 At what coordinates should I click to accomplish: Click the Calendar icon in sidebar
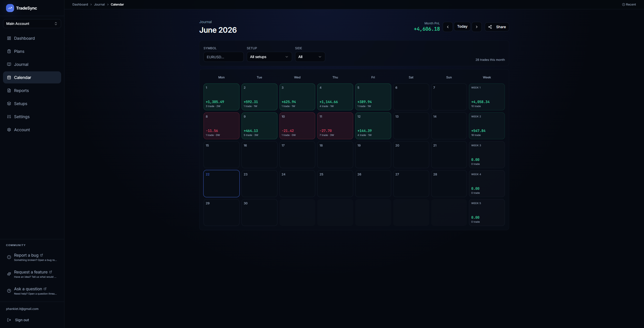[9, 77]
